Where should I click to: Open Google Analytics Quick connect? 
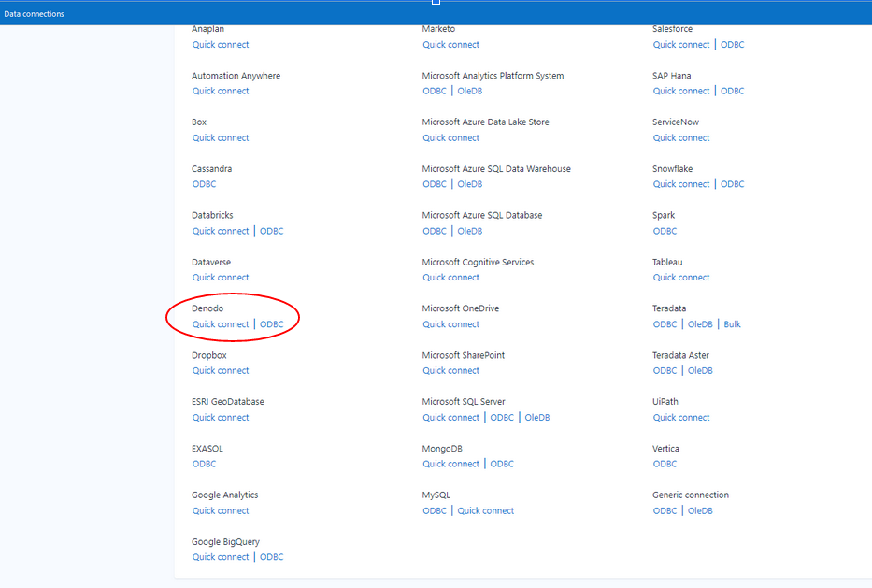[221, 510]
